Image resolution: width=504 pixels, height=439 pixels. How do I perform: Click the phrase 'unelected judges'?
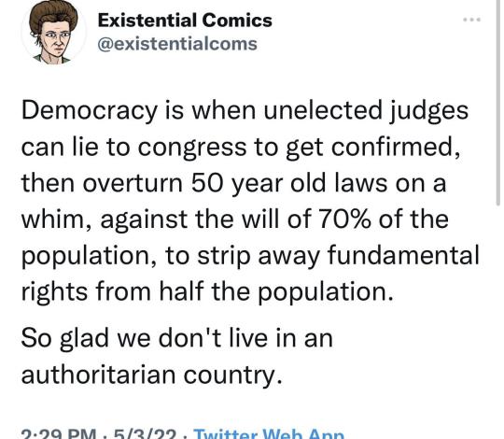point(366,112)
